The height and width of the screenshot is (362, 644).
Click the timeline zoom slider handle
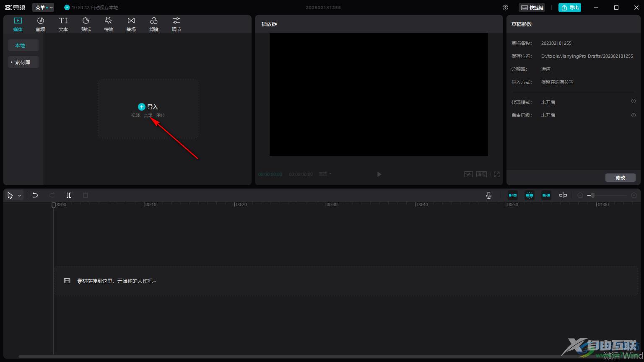click(x=592, y=195)
